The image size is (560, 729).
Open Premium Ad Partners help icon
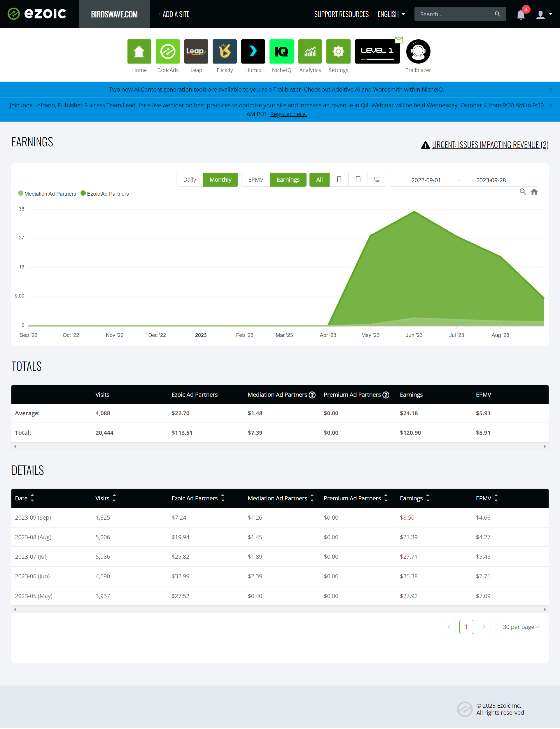point(386,395)
